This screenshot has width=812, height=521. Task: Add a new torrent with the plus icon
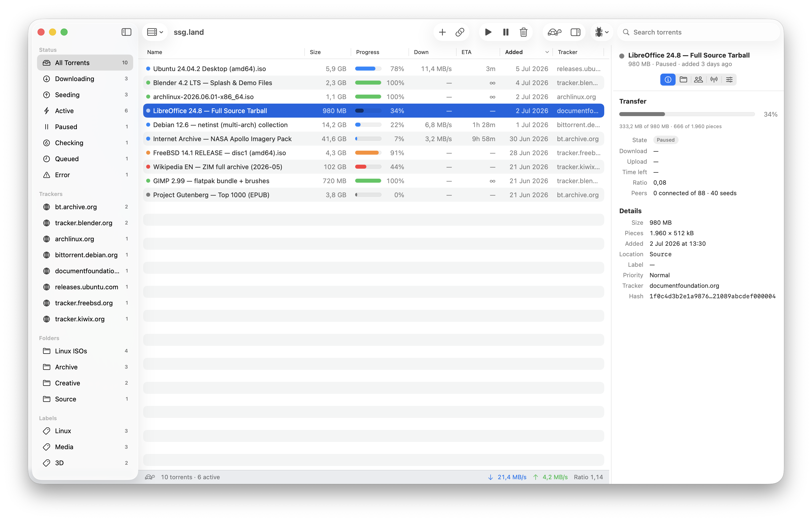tap(442, 32)
